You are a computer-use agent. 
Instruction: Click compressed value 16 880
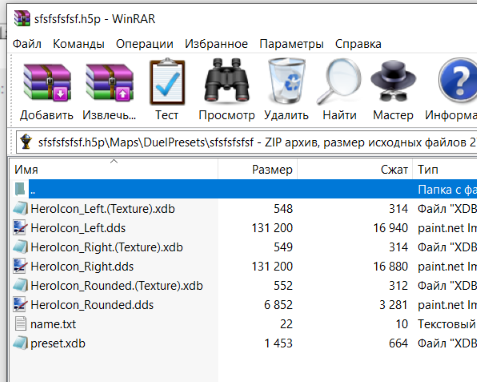(x=390, y=266)
